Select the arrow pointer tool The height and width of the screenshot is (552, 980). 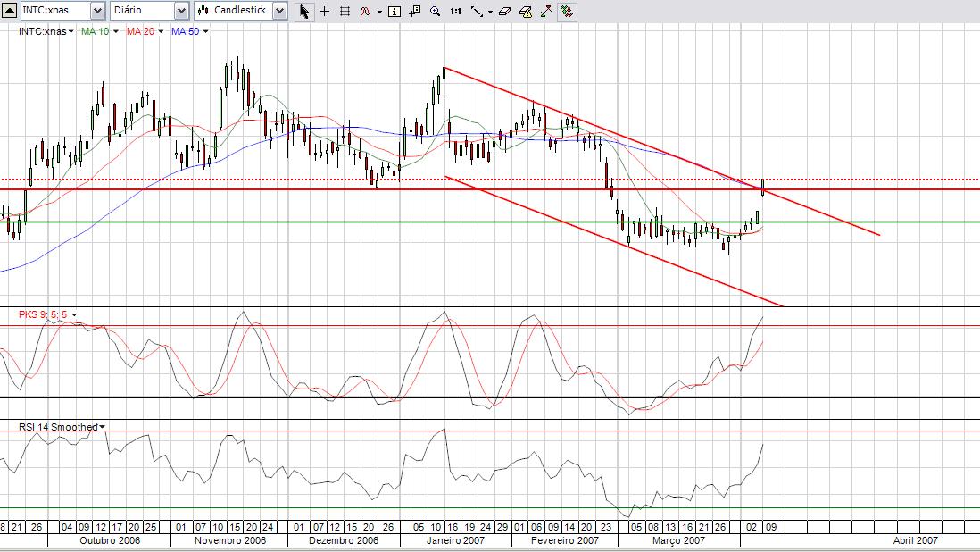point(303,12)
